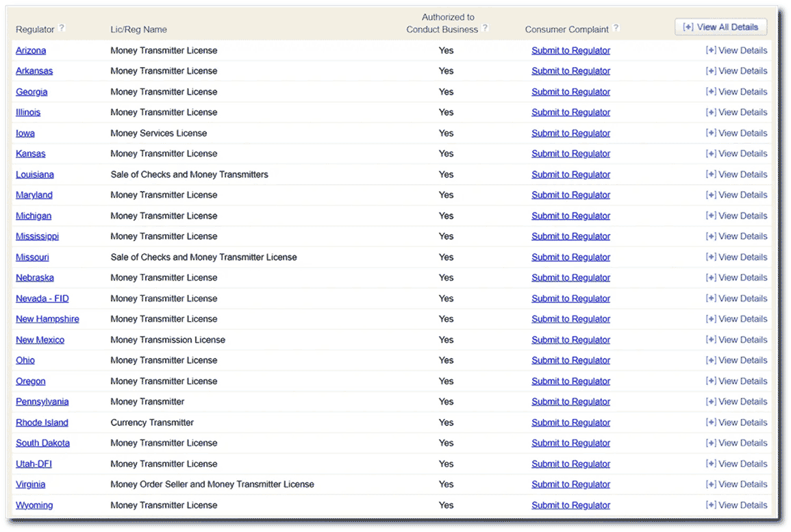Submit to Regulator for Georgia
The height and width of the screenshot is (532, 791).
[x=570, y=92]
